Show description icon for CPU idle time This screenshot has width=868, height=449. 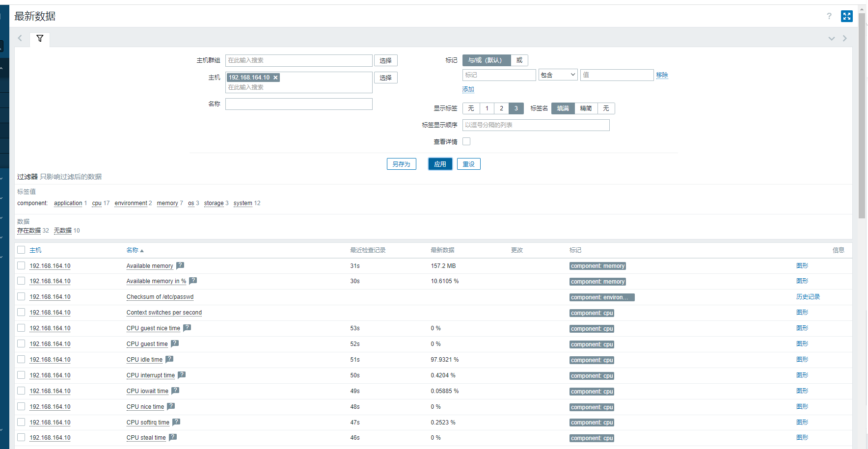[169, 359]
